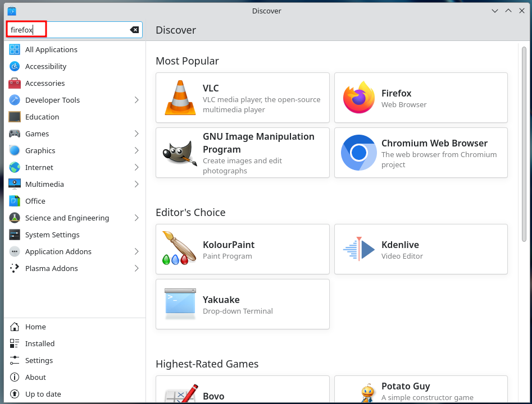532x404 pixels.
Task: Expand the Multimedia category chevron
Action: tap(137, 184)
